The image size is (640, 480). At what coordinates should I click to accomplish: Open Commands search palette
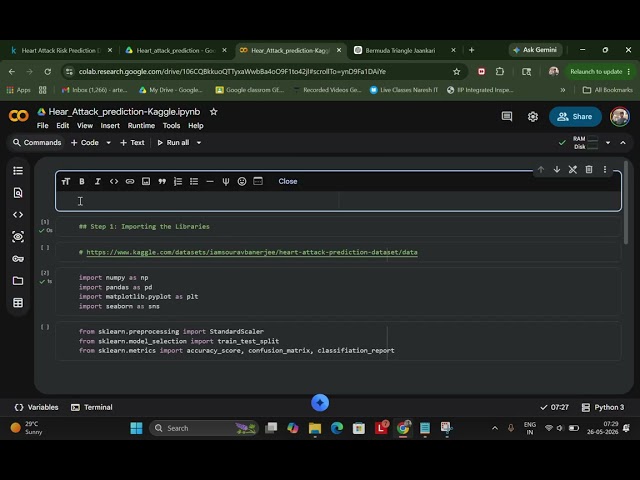click(37, 142)
